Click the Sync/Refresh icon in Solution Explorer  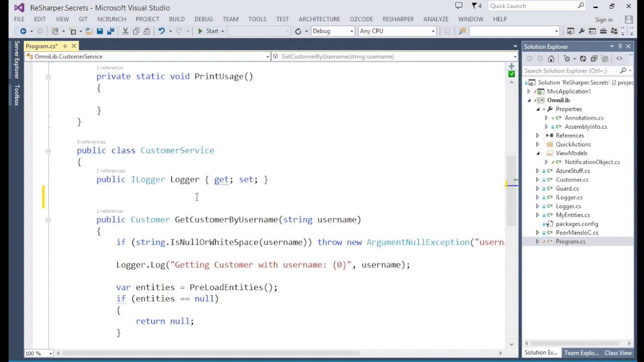tap(583, 58)
